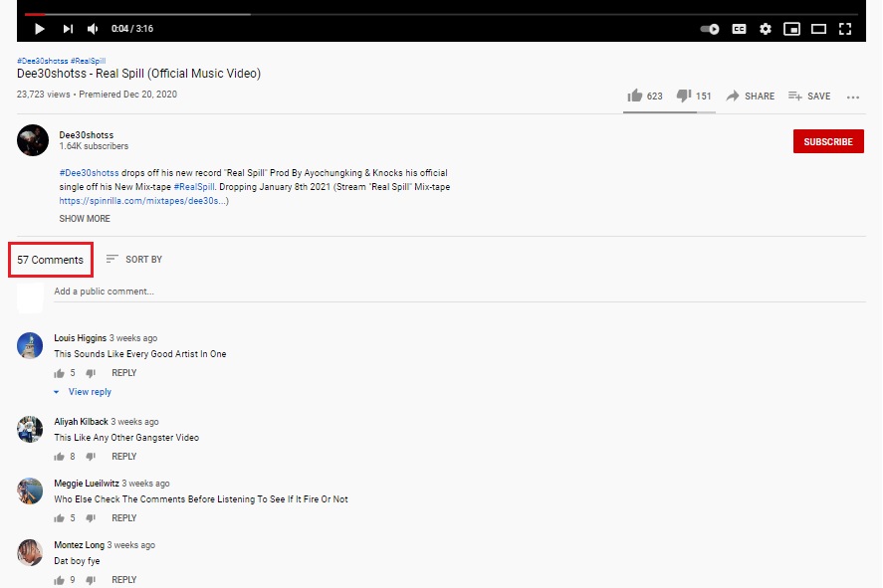Toggle the autoplay switch
This screenshot has width=883, height=588.
tap(710, 29)
